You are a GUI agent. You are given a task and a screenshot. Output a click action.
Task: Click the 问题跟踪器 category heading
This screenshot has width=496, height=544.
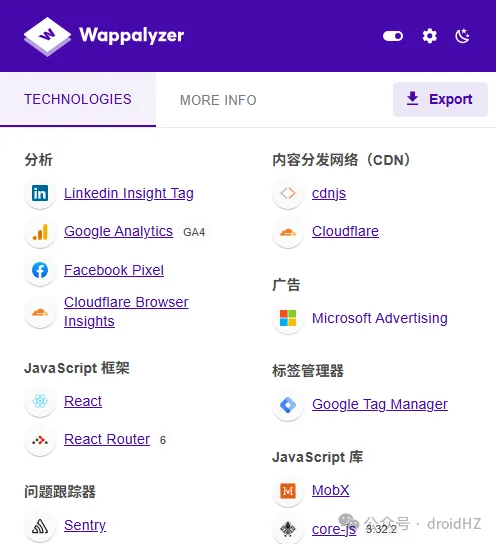[x=60, y=492]
